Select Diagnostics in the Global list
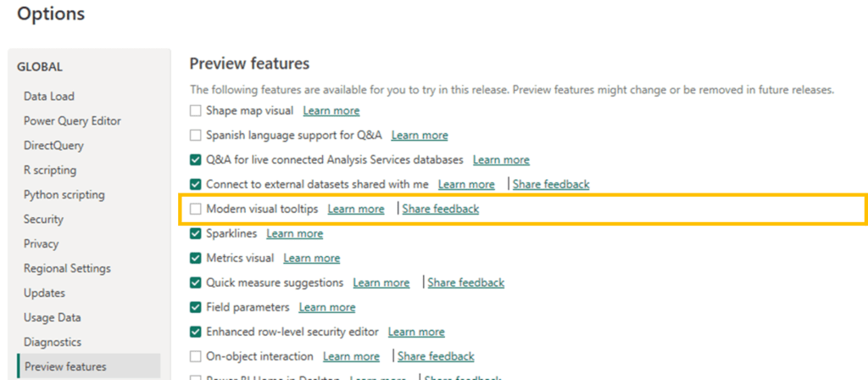Viewport: 868px width, 380px height. [x=53, y=343]
